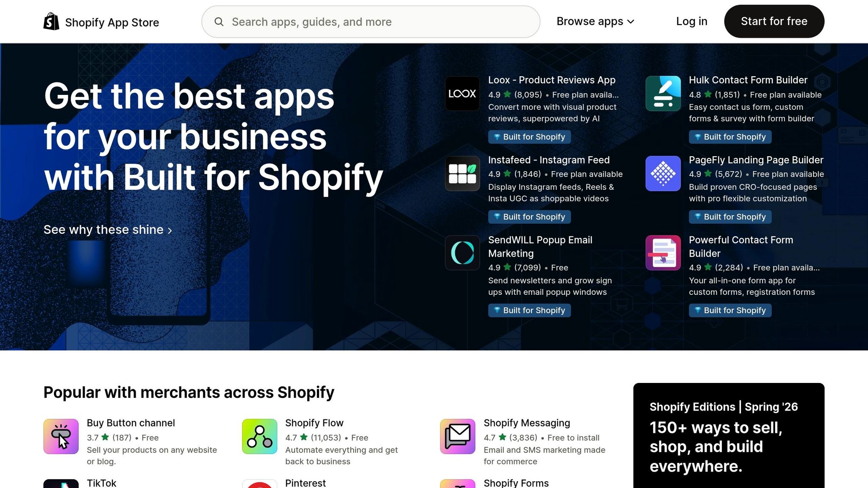Open the Buy Button channel icon
The height and width of the screenshot is (488, 868).
point(61,436)
